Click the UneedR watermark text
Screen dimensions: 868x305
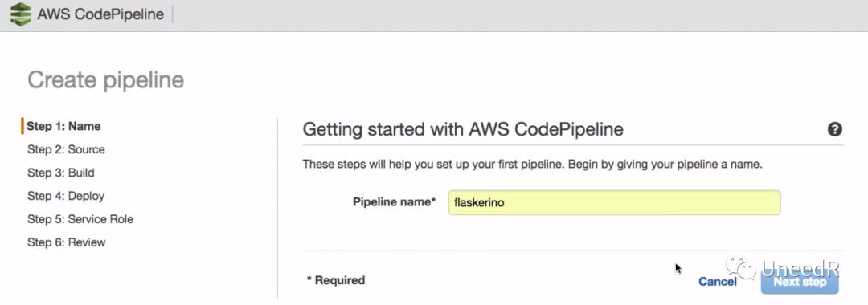point(800,269)
